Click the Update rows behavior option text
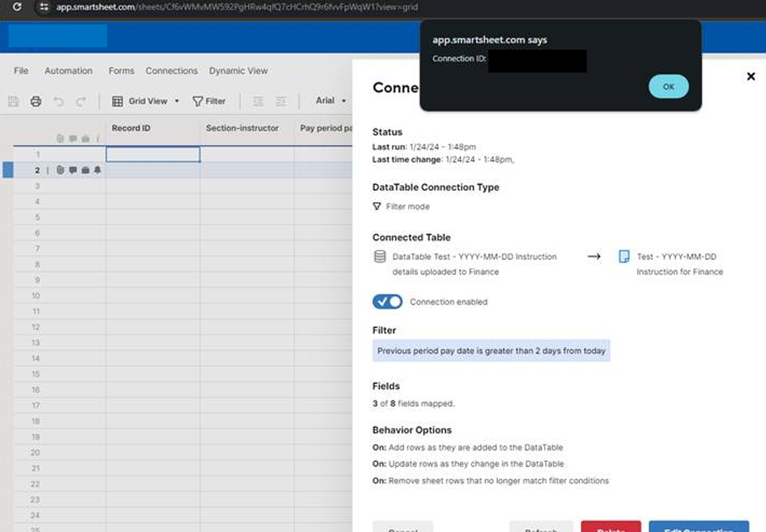Viewport: 766px width, 532px height. click(x=468, y=464)
